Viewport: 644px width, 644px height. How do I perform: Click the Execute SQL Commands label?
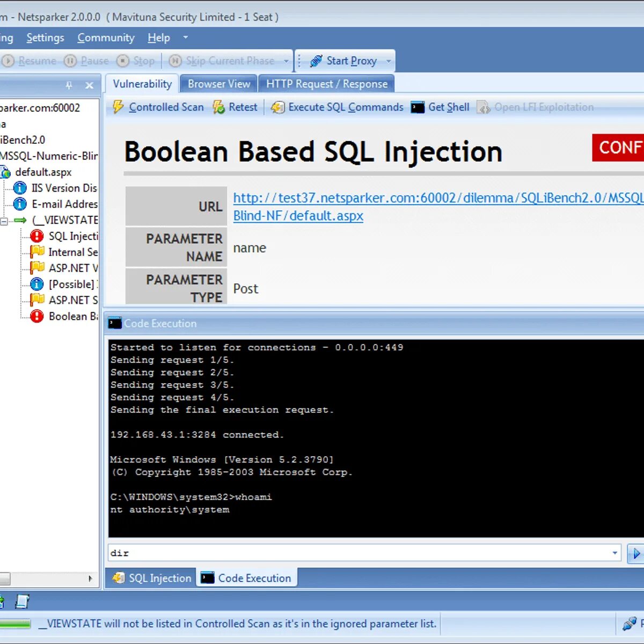tap(346, 107)
